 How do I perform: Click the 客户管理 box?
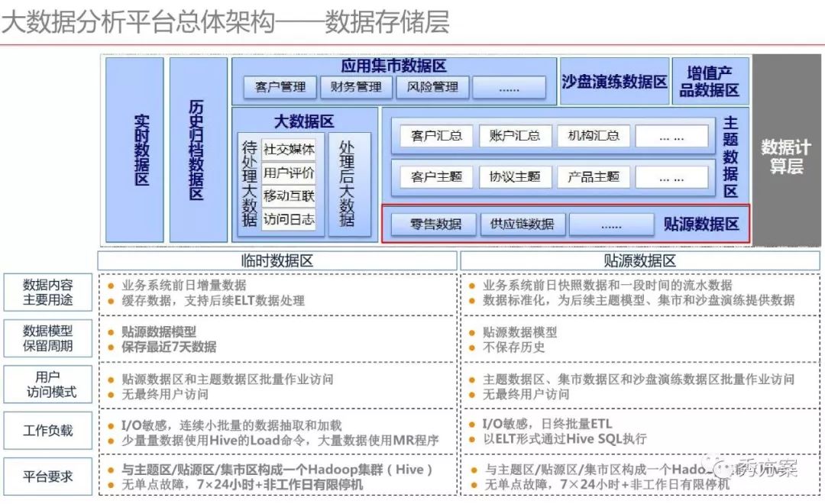click(x=280, y=87)
